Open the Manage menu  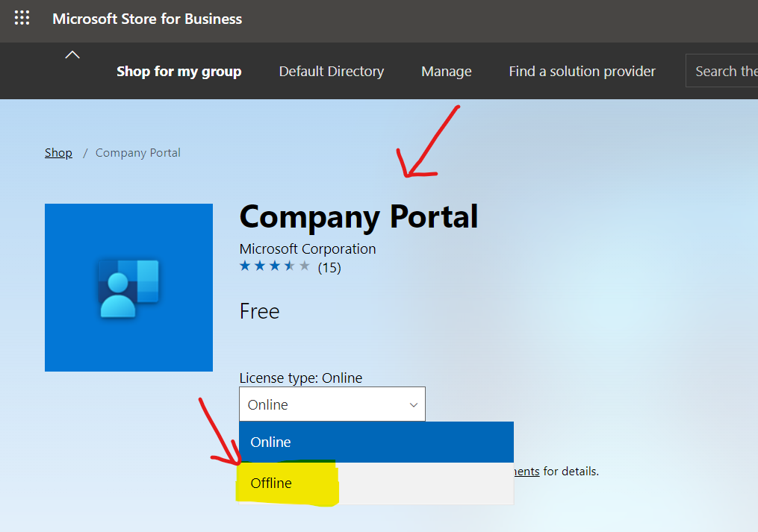[446, 72]
